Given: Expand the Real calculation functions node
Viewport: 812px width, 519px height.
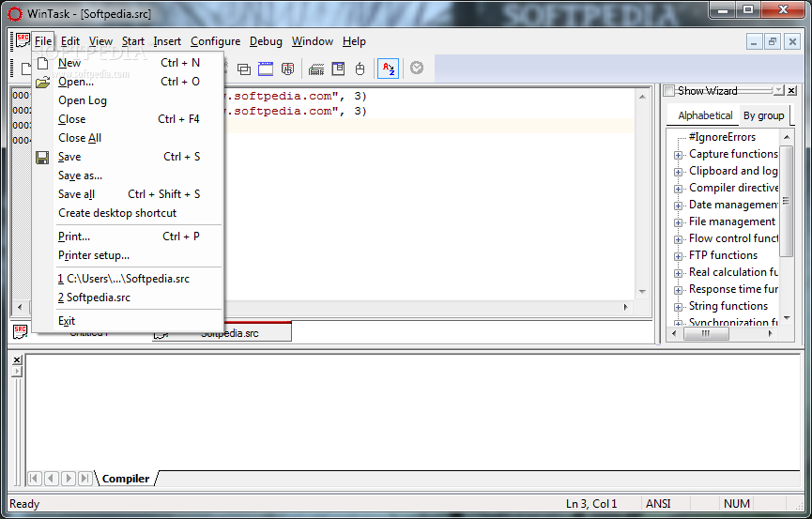Looking at the screenshot, I should pos(678,273).
